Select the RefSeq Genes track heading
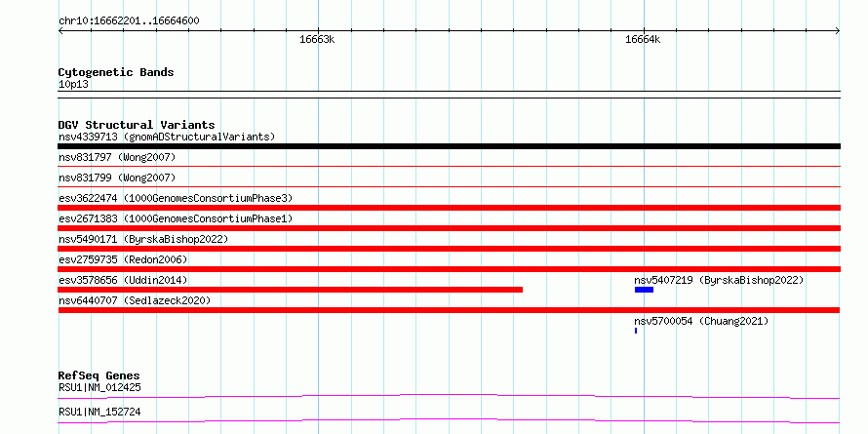The height and width of the screenshot is (434, 868). coord(99,375)
